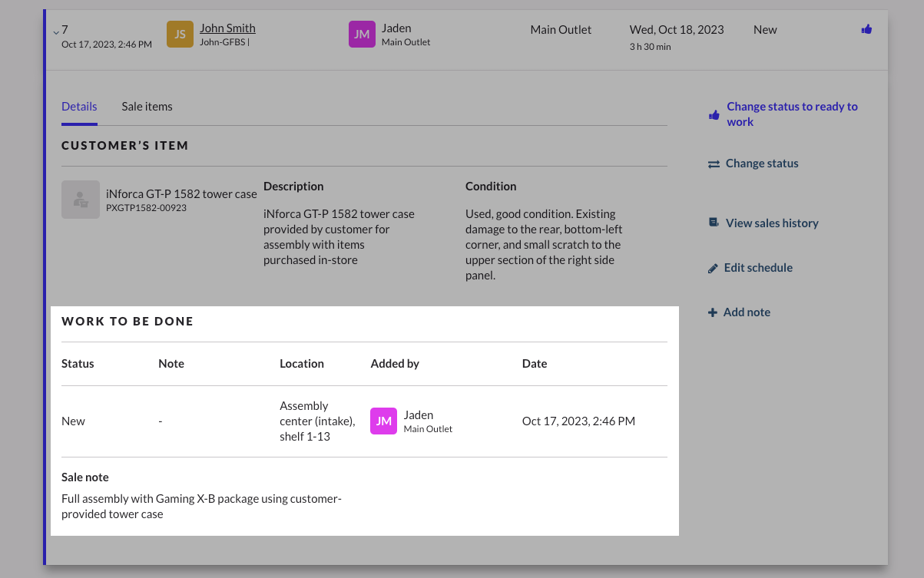Image resolution: width=924 pixels, height=578 pixels.
Task: Click the thumbs-up icon beside ready to work
Action: click(x=714, y=115)
